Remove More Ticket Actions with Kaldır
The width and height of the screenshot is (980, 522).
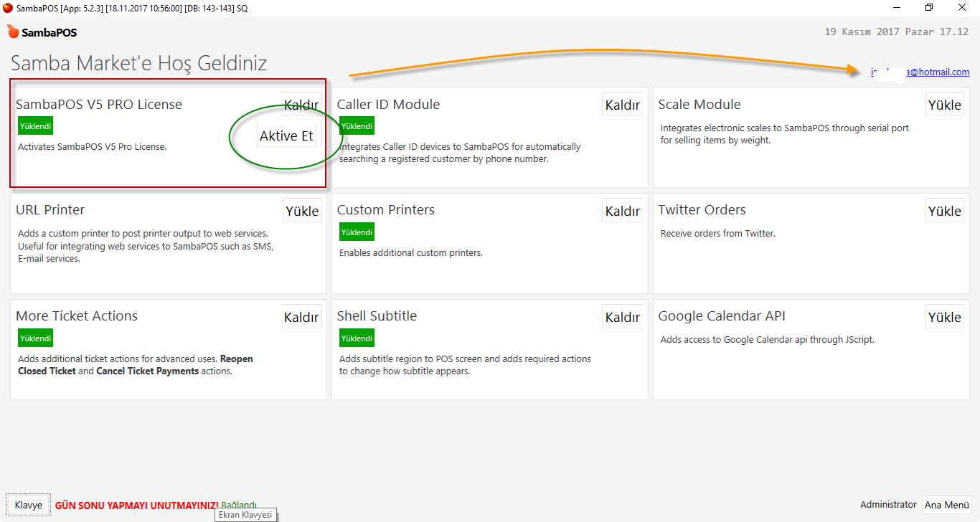(x=301, y=318)
